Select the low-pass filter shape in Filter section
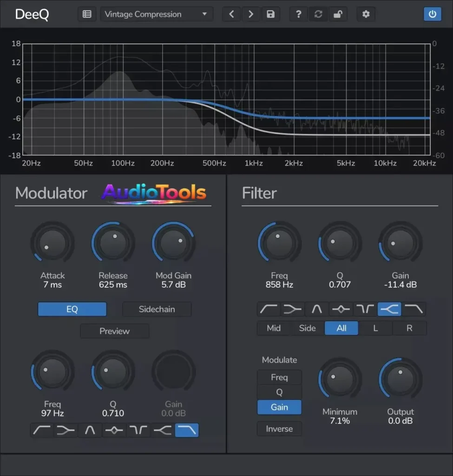Image resolution: width=453 pixels, height=476 pixels. pos(414,309)
